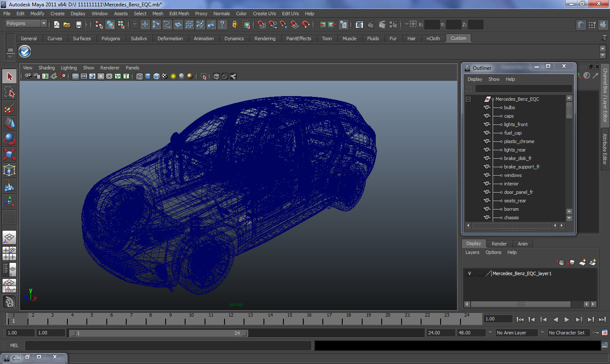Open the Polygons menu set dropdown
This screenshot has width=610, height=364.
[x=26, y=24]
